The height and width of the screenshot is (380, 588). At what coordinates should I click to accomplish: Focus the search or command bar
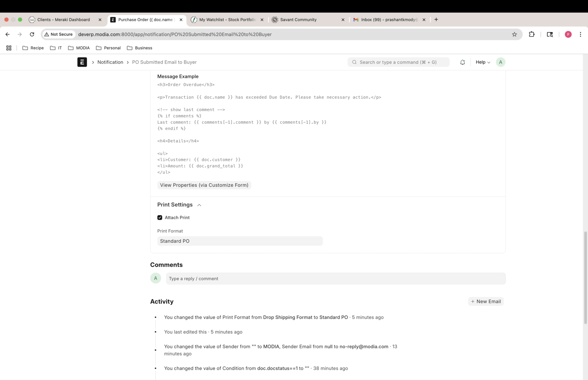[398, 62]
